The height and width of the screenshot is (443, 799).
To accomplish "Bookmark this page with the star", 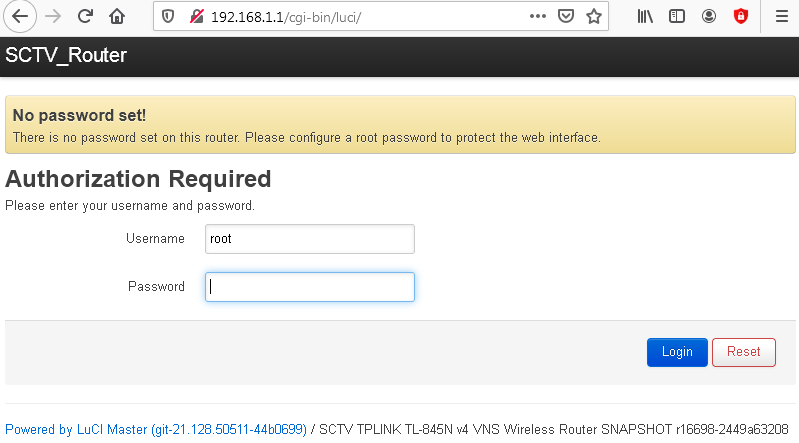I will 594,16.
